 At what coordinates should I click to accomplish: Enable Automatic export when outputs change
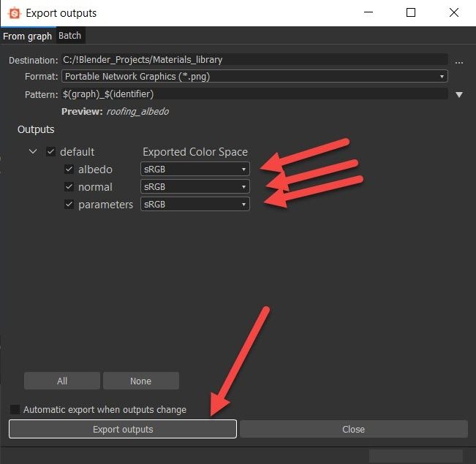[15, 410]
